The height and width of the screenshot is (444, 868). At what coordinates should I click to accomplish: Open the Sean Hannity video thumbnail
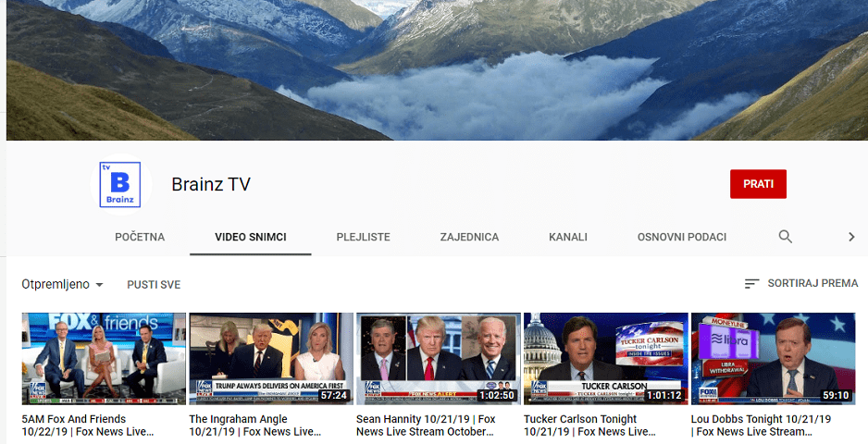click(438, 358)
